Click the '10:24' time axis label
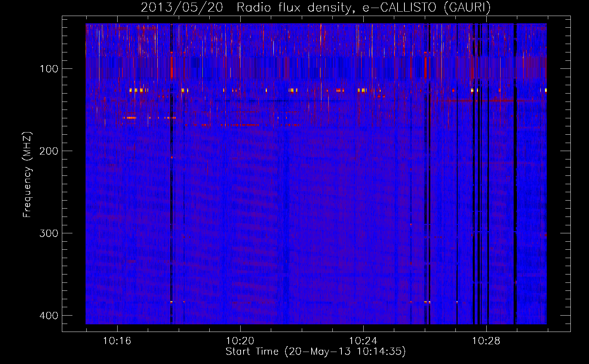The height and width of the screenshot is (364, 589). point(363,341)
